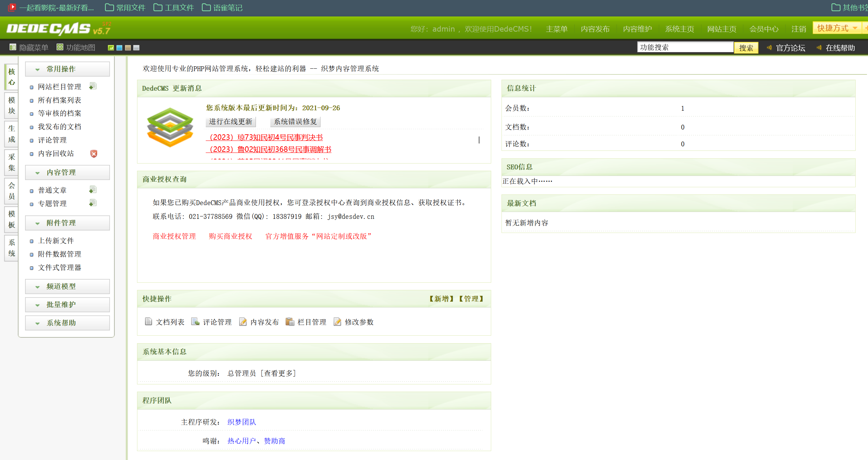Open link (2023)琼73知民初4号民事判决书
The image size is (868, 460).
(x=264, y=137)
